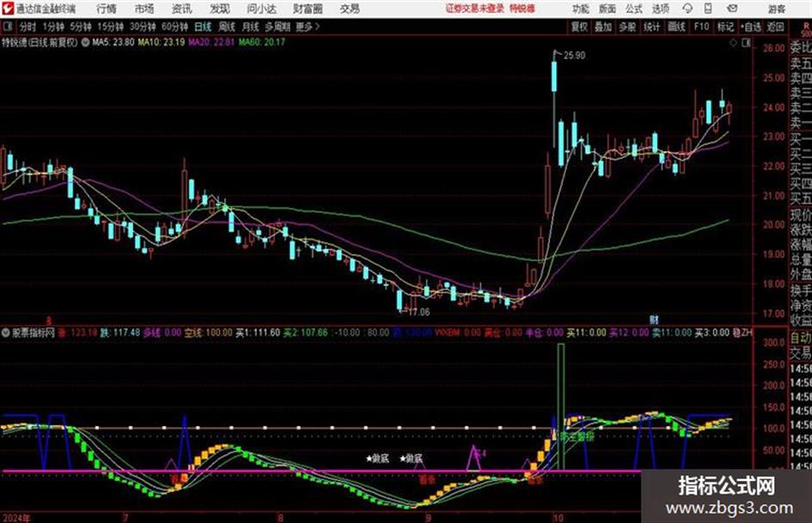Open the 公式 menu
This screenshot has width=812, height=523.
pos(634,9)
